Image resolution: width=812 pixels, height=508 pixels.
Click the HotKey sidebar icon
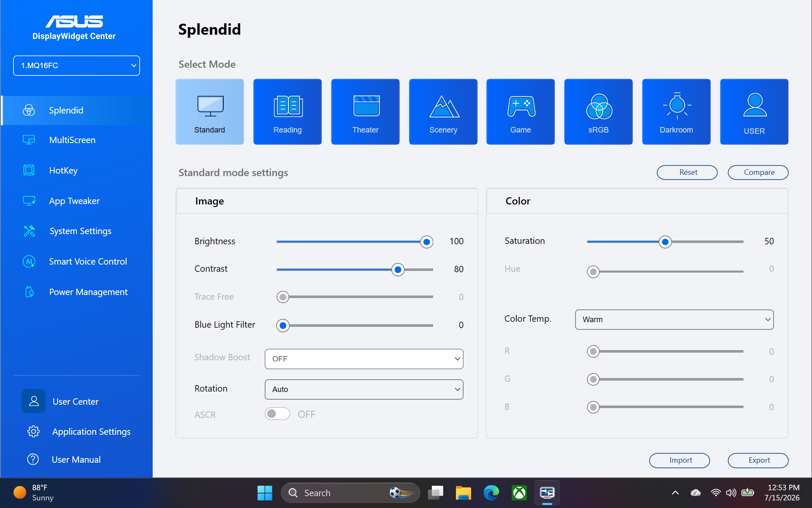pyautogui.click(x=29, y=170)
